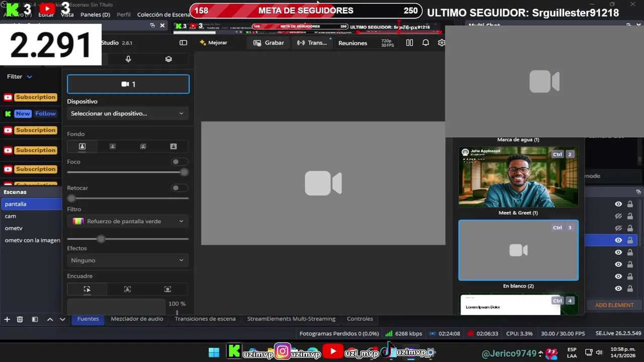644x362 pixels.
Task: Select the cam scene
Action: point(31,216)
